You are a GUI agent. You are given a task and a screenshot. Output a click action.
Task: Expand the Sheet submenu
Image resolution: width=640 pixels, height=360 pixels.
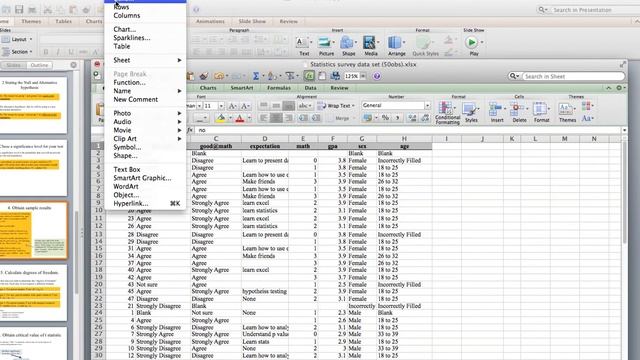(x=146, y=60)
